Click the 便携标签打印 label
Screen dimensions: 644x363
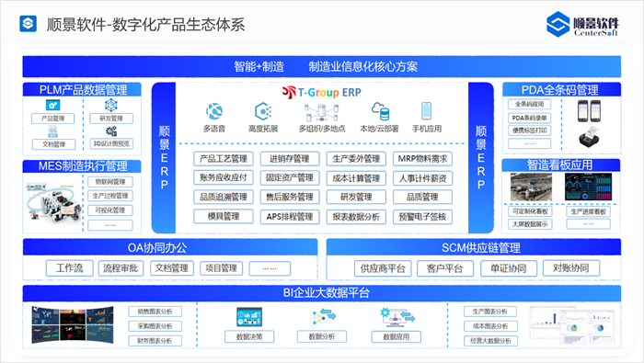pos(529,130)
